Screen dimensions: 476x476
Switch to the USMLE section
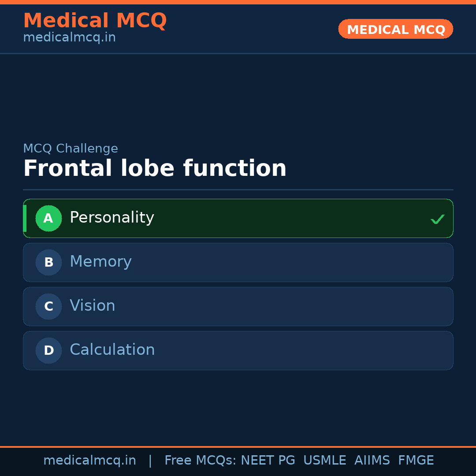pos(325,460)
